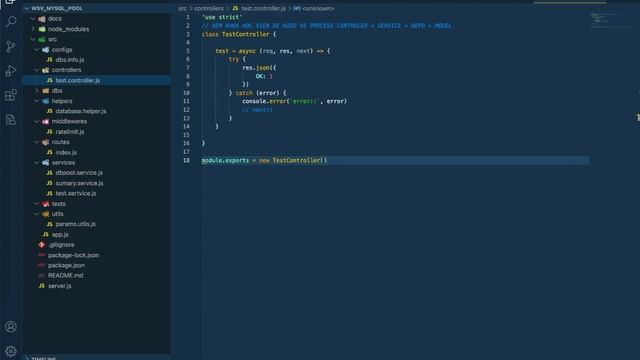Click the code minimap preview

607,19
